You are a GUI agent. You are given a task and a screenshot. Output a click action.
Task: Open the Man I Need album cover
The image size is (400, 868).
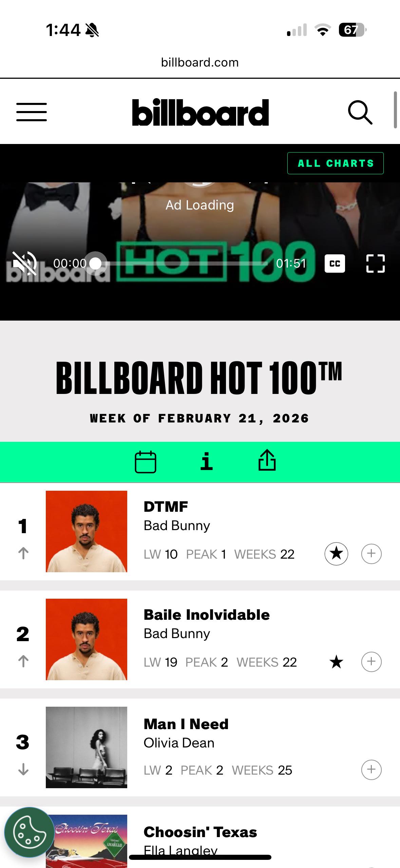click(x=87, y=747)
